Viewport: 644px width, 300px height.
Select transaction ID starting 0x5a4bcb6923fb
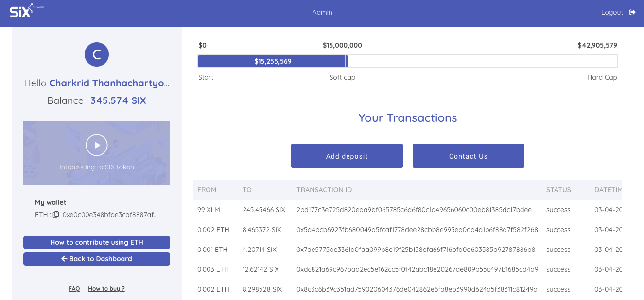[418, 230]
